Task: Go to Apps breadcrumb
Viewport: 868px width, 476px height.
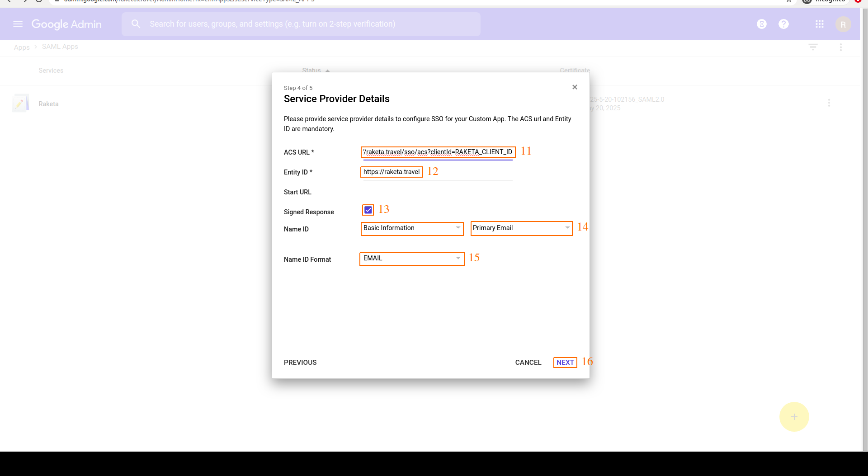Action: [x=22, y=47]
